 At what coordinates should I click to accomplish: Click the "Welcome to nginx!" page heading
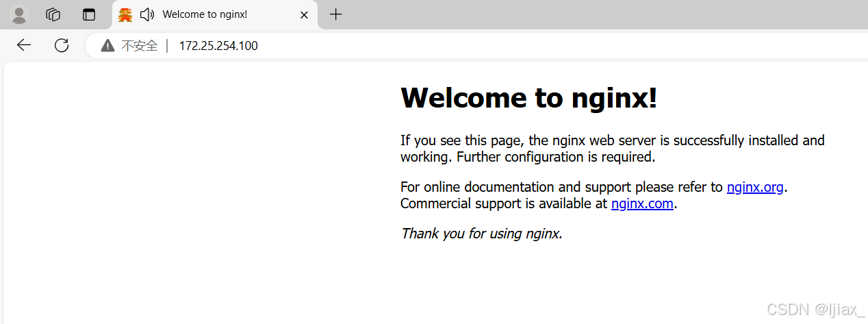pyautogui.click(x=528, y=98)
